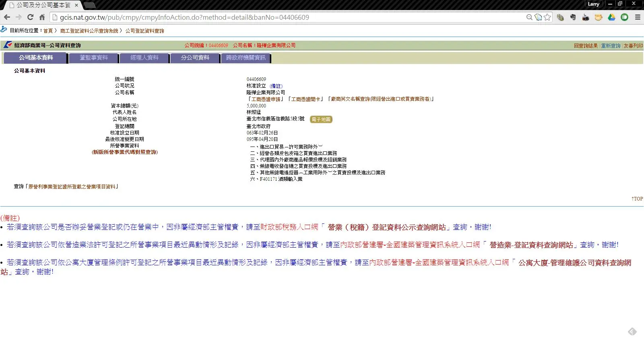This screenshot has height=343, width=644.
Task: Click the 工商憑證申請 link
Action: point(266,99)
